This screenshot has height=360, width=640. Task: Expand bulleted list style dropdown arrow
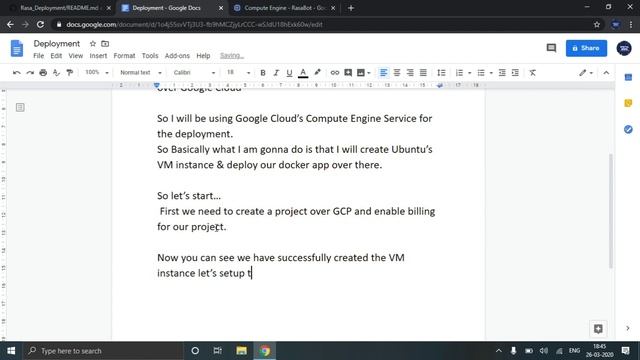tap(491, 73)
